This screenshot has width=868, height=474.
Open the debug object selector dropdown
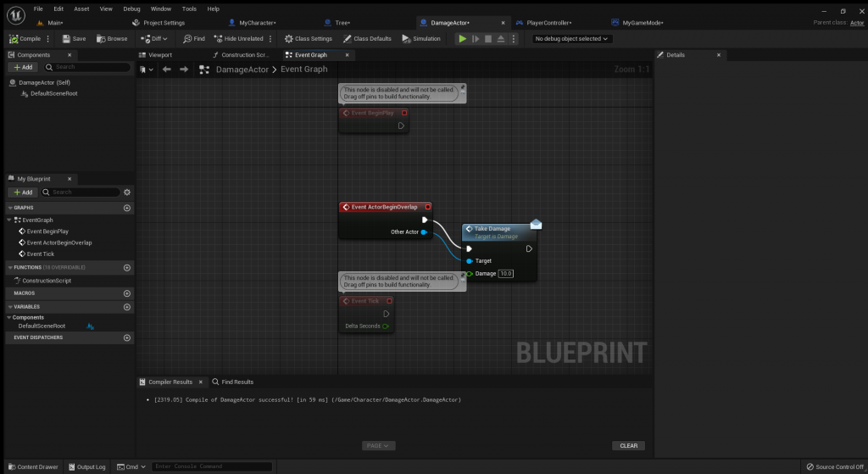571,39
